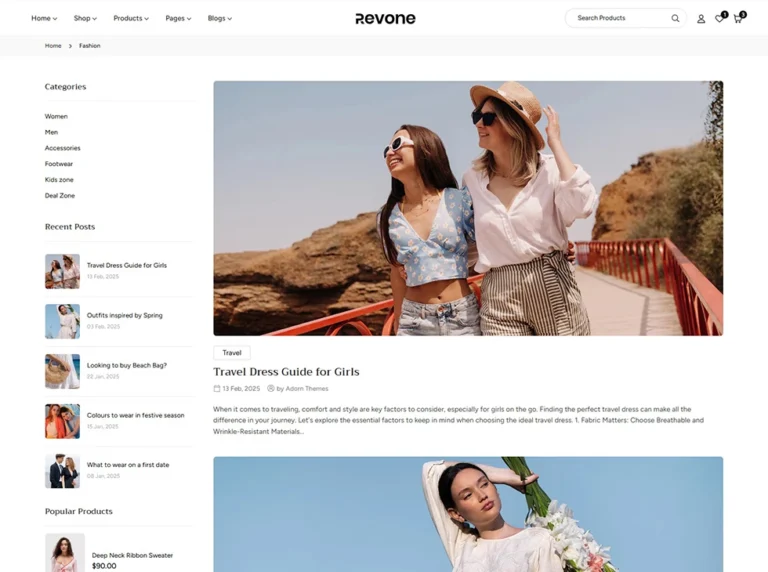Image resolution: width=768 pixels, height=572 pixels.
Task: Click the author icon before Adorn Themes
Action: [x=270, y=388]
